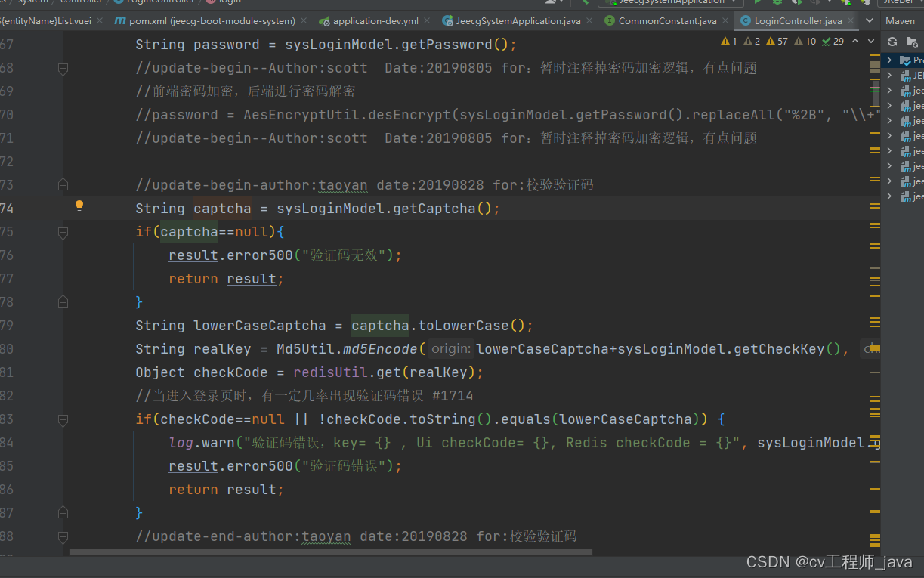This screenshot has height=578, width=924.
Task: Click 'toLowerCase' call on line 79
Action: [x=463, y=326]
